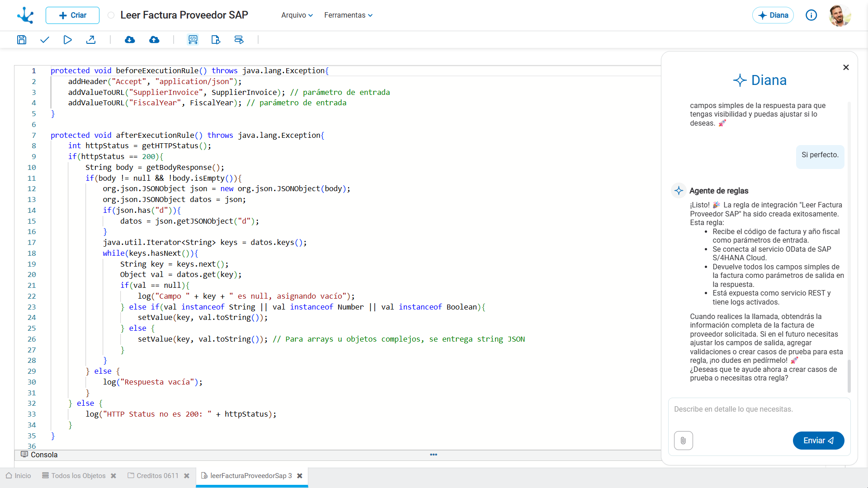868x488 pixels.
Task: Click the checkmark validate icon
Action: 44,40
